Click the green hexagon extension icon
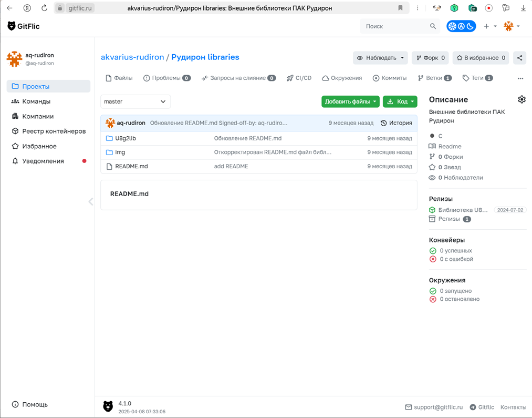Viewport: 532px width, 418px height. coord(454,8)
